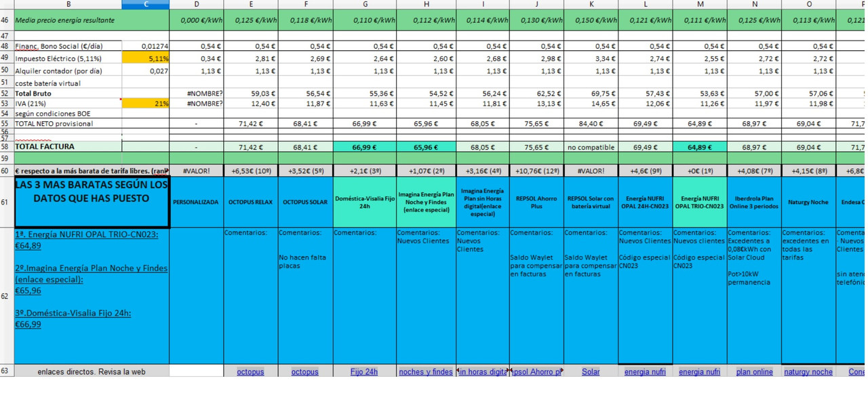868x395 pixels.
Task: Click the 0,150 €/kWh average price cell
Action: coord(591,20)
